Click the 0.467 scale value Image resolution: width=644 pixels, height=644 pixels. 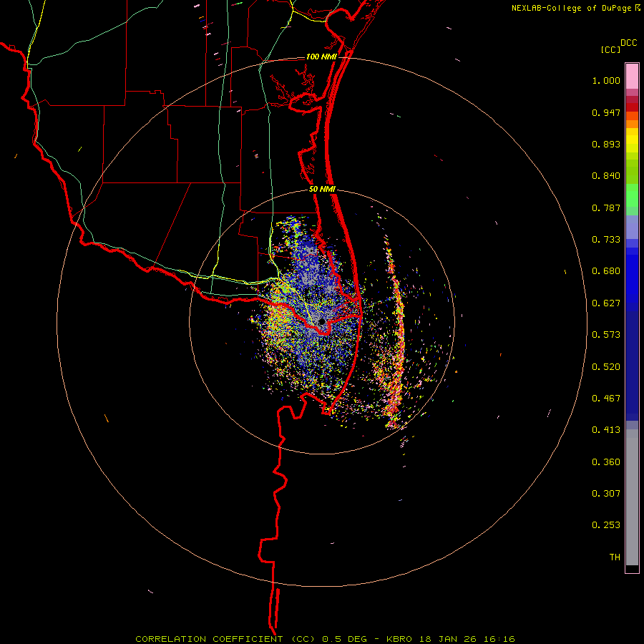pos(606,399)
